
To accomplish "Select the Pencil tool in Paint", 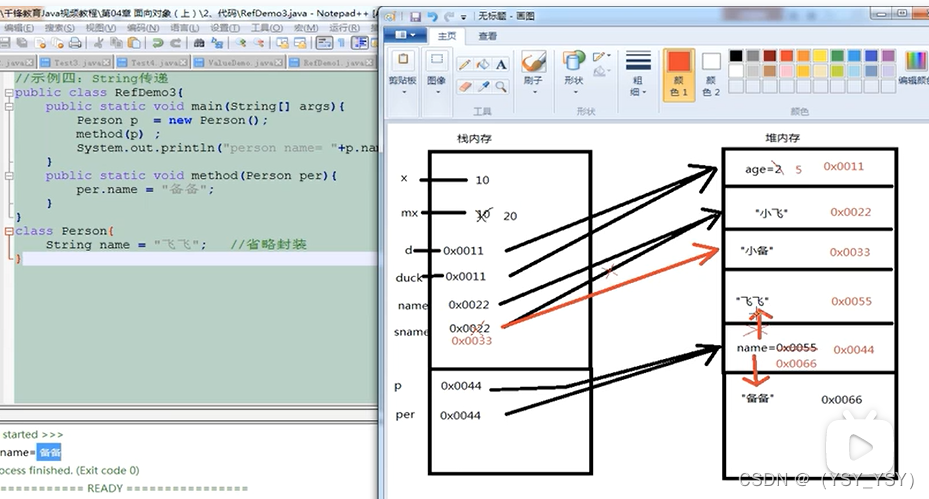I will point(464,65).
